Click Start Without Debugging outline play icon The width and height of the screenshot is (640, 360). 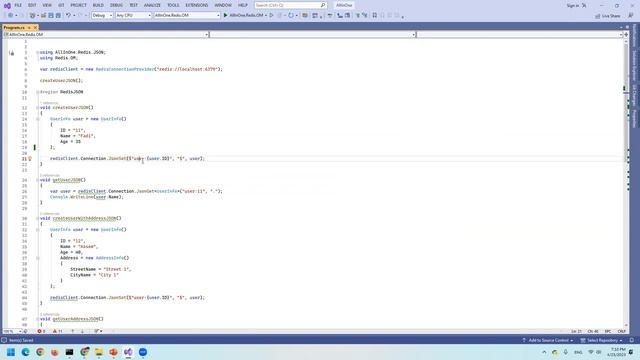[x=271, y=16]
